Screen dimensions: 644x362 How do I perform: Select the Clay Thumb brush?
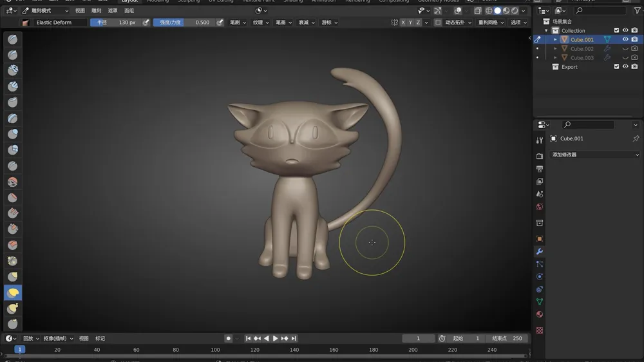tap(13, 102)
